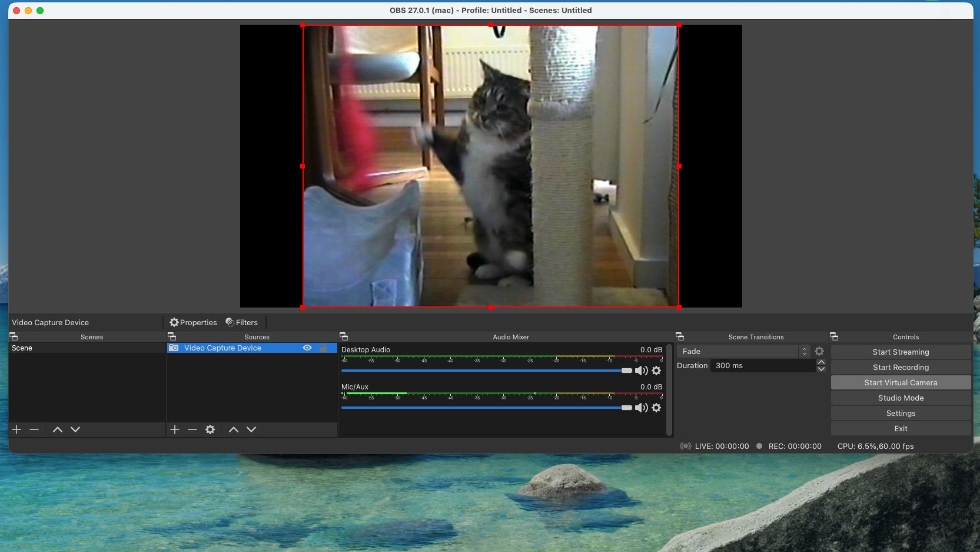Click Start Recording button
Image resolution: width=980 pixels, height=552 pixels.
pyautogui.click(x=901, y=367)
